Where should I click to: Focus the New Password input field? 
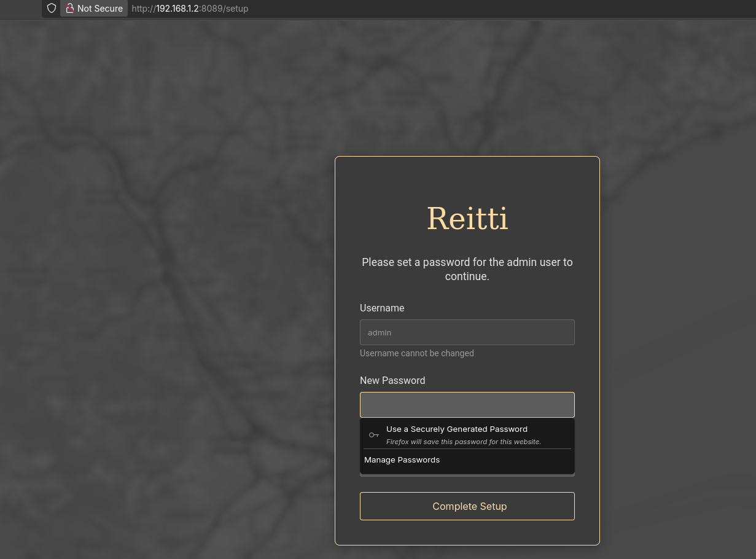point(467,405)
